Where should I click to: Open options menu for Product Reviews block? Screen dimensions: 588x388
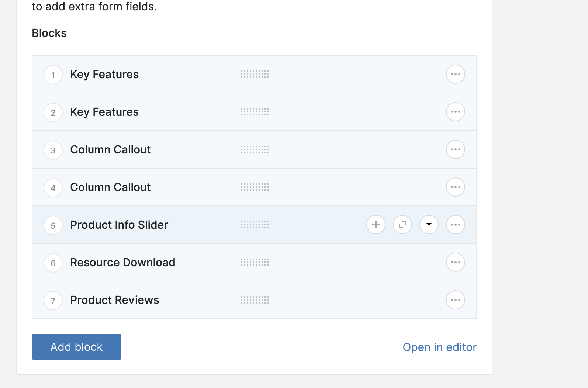[x=455, y=300]
